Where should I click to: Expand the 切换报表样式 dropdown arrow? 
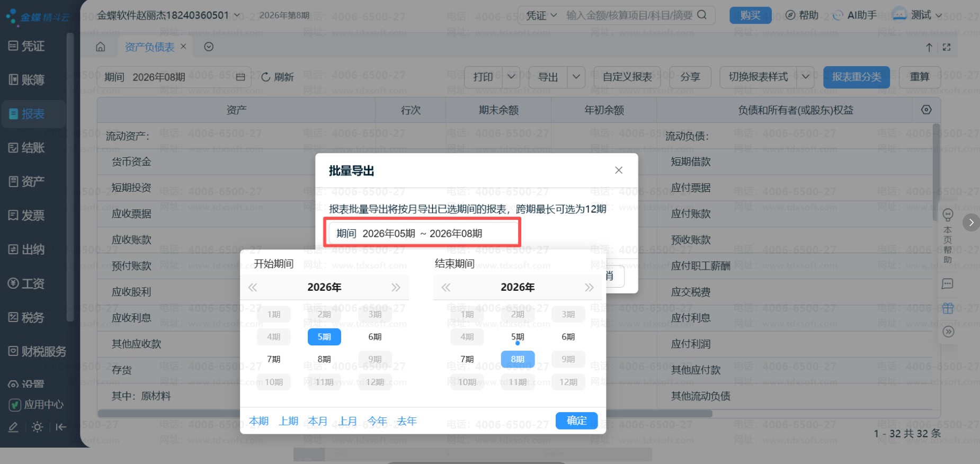pyautogui.click(x=806, y=77)
